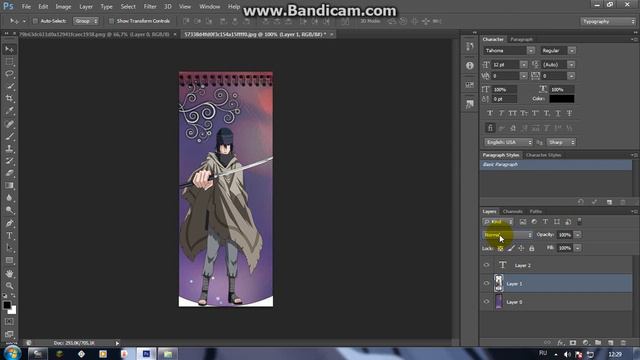The width and height of the screenshot is (640, 360).
Task: Select Layer 2 text layer
Action: tap(556, 265)
